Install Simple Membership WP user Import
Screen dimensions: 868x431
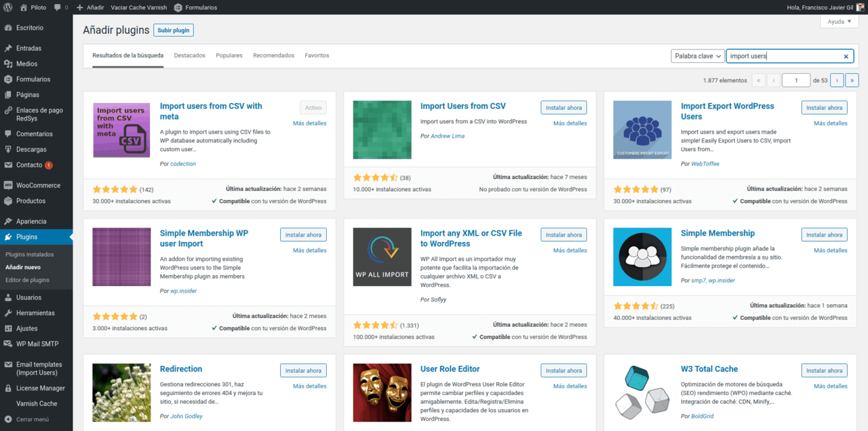pos(303,234)
